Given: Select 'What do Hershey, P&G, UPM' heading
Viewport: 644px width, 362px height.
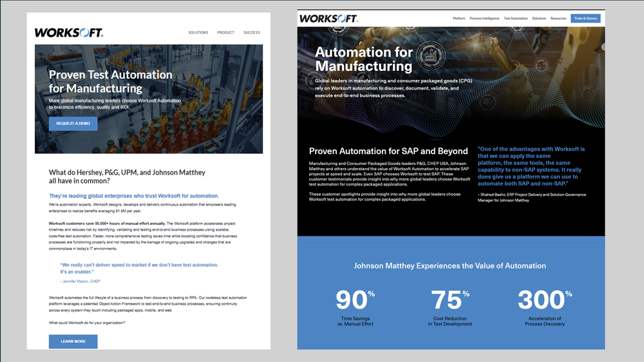Looking at the screenshot, I should pos(127,176).
